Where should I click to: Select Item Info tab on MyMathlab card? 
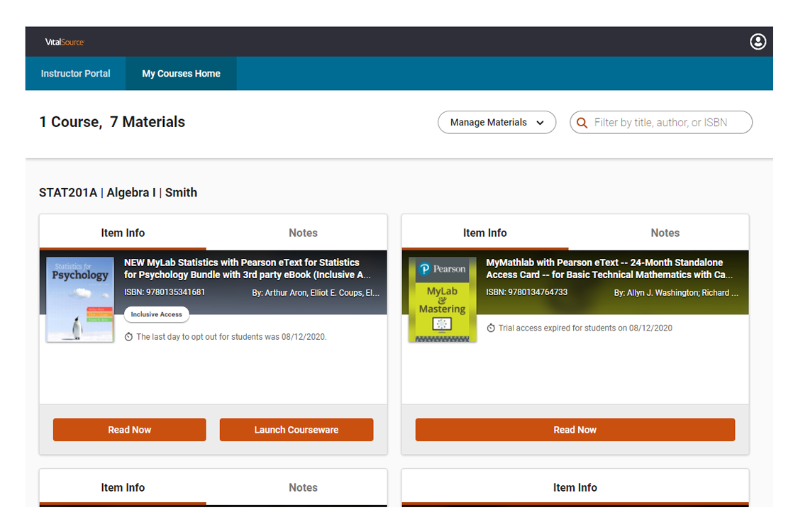[x=484, y=233]
